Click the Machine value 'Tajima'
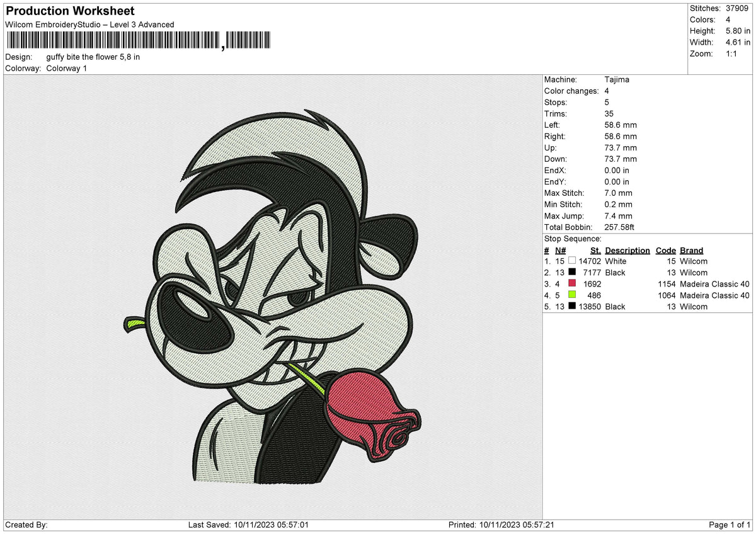Screen dimensions: 756x534 click(x=617, y=79)
